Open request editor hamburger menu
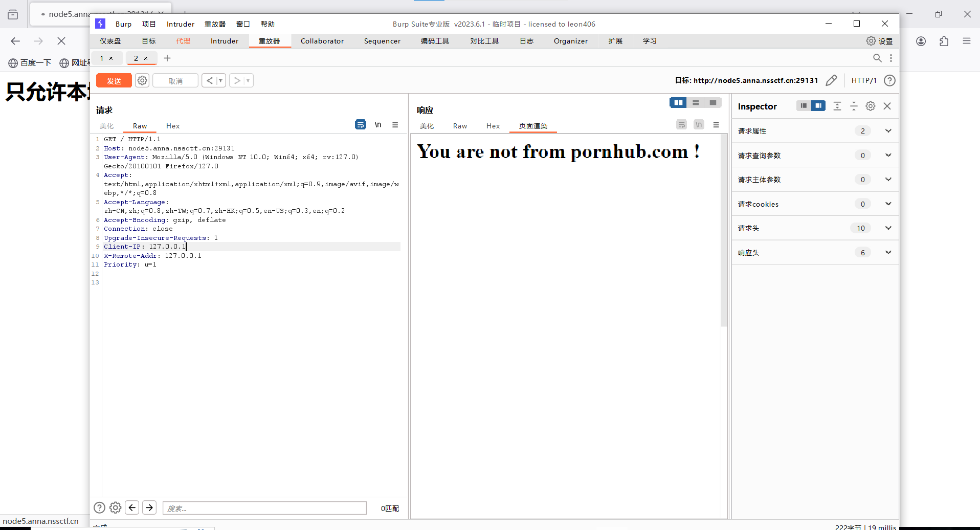 tap(395, 124)
